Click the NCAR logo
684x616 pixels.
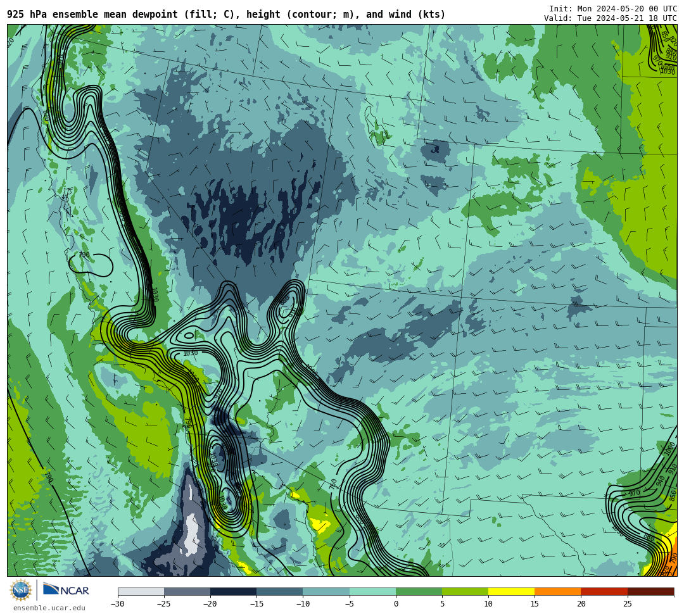tap(66, 590)
